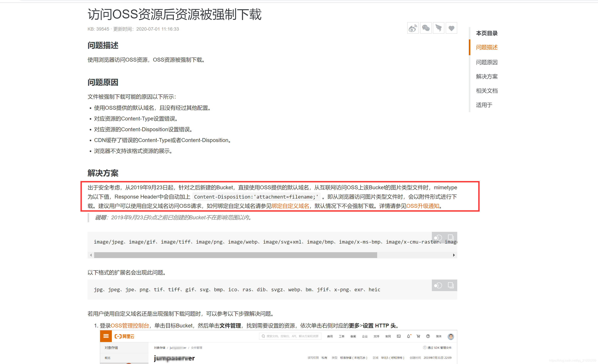
Task: Open the user avatar account menu
Action: 451,336
